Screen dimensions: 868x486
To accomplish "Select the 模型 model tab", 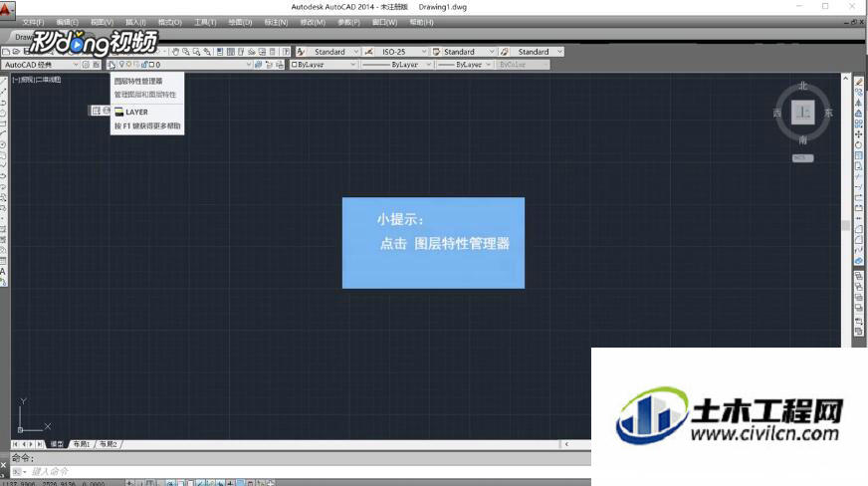I will [57, 444].
